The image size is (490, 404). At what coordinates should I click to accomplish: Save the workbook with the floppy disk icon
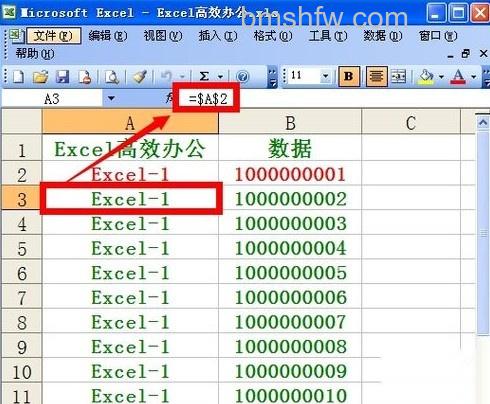[62, 77]
